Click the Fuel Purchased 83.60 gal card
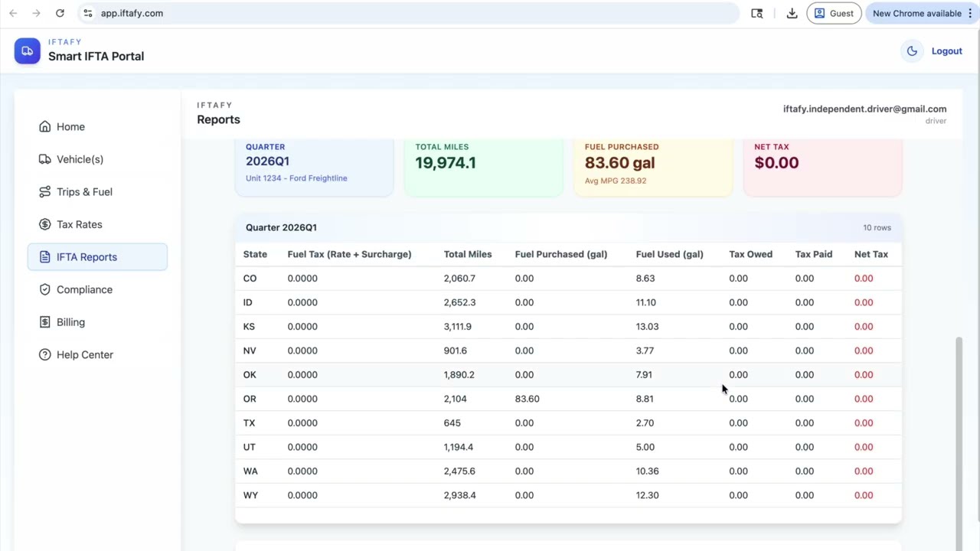 point(653,168)
